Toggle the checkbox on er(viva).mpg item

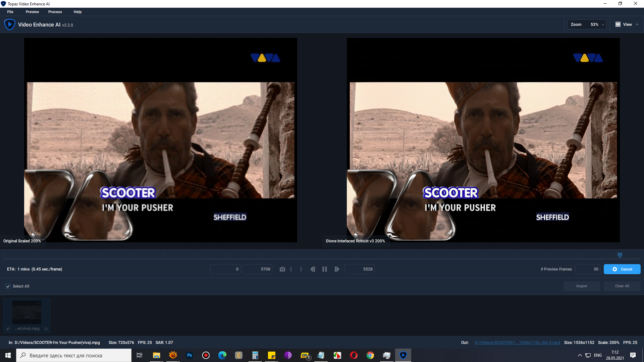(8, 328)
